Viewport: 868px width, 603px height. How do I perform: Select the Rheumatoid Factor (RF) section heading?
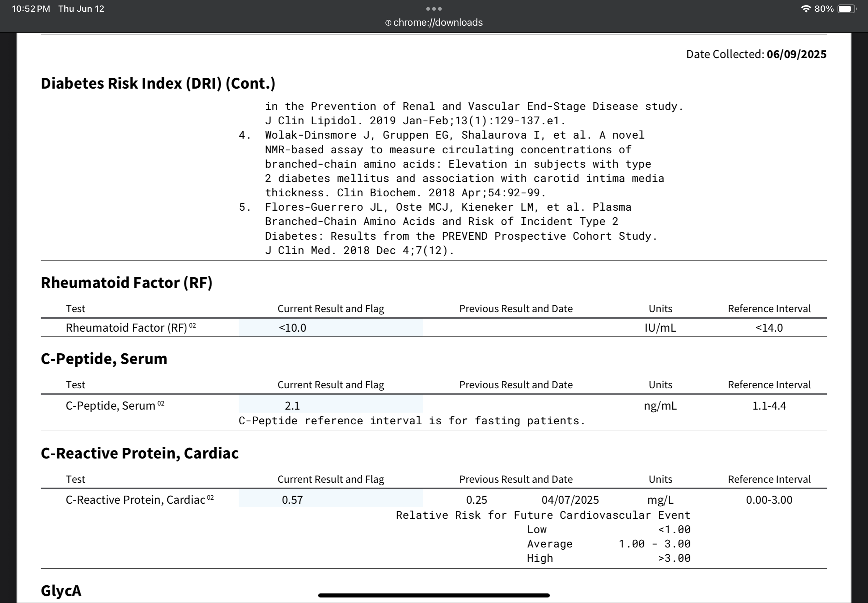pyautogui.click(x=127, y=283)
